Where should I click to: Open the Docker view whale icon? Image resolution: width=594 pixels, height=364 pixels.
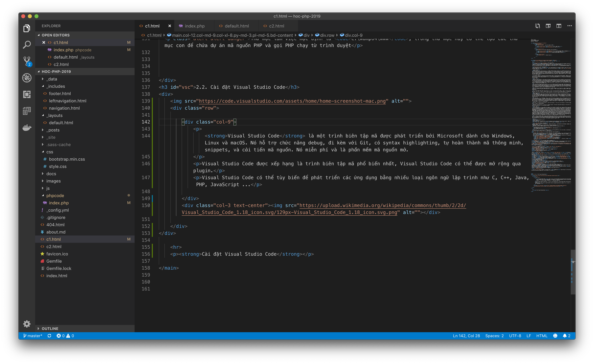[27, 128]
